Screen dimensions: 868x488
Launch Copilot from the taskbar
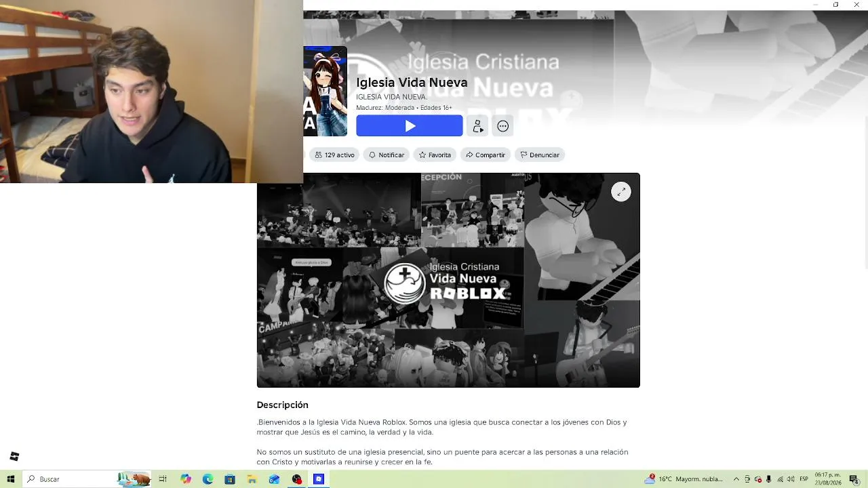pos(186,479)
